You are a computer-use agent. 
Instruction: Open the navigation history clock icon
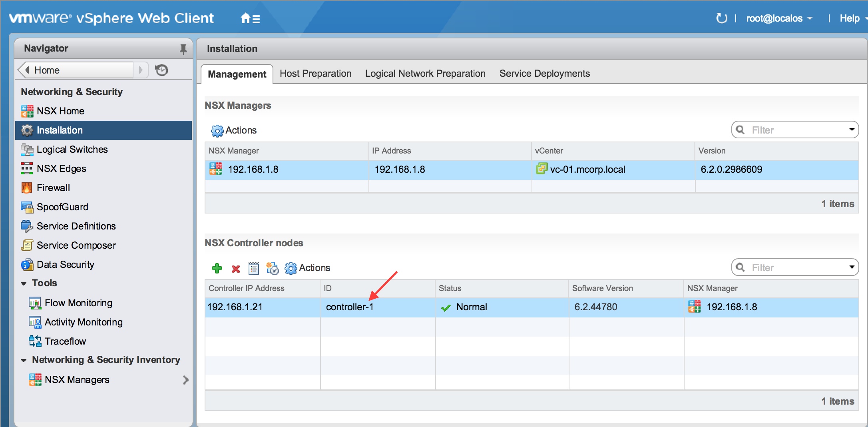[161, 70]
